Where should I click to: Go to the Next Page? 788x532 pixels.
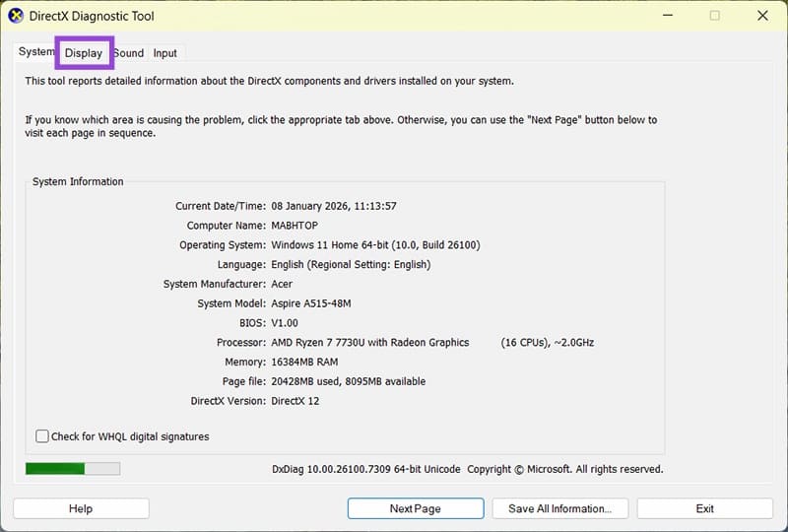(416, 508)
